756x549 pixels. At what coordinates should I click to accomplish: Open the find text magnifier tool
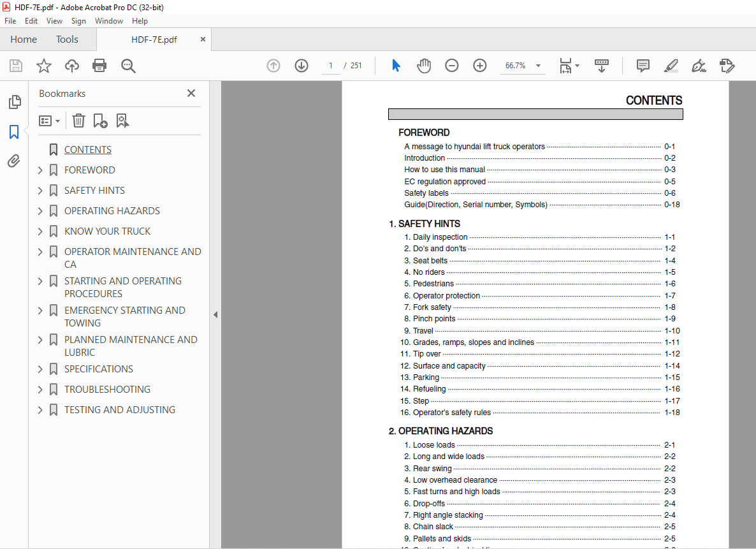(128, 66)
